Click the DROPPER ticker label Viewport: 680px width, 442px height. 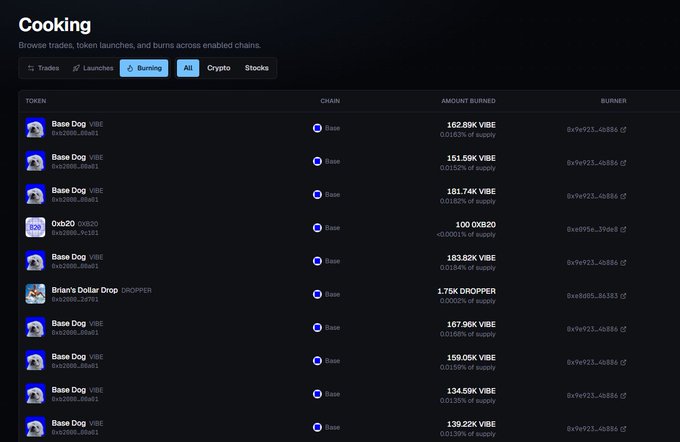tap(137, 290)
